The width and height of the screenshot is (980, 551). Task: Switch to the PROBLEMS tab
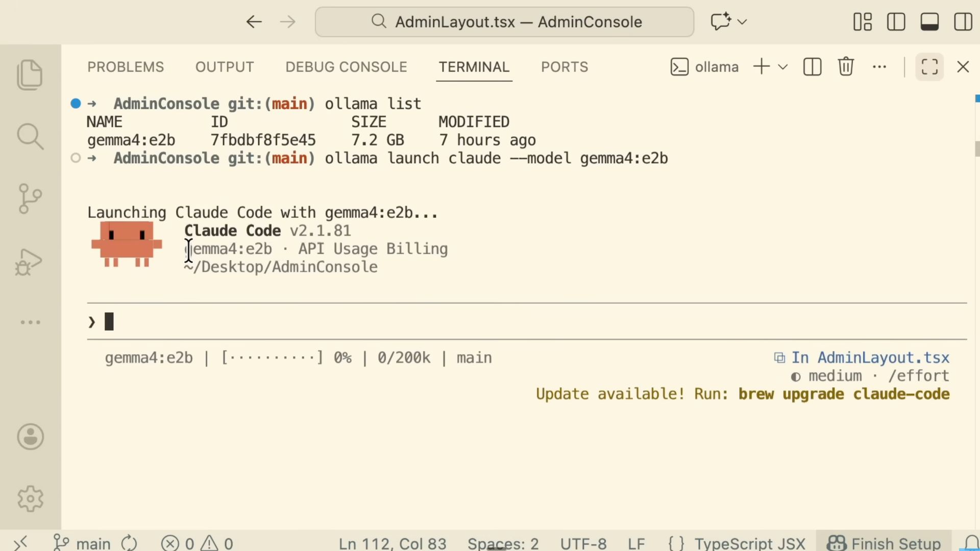point(126,67)
